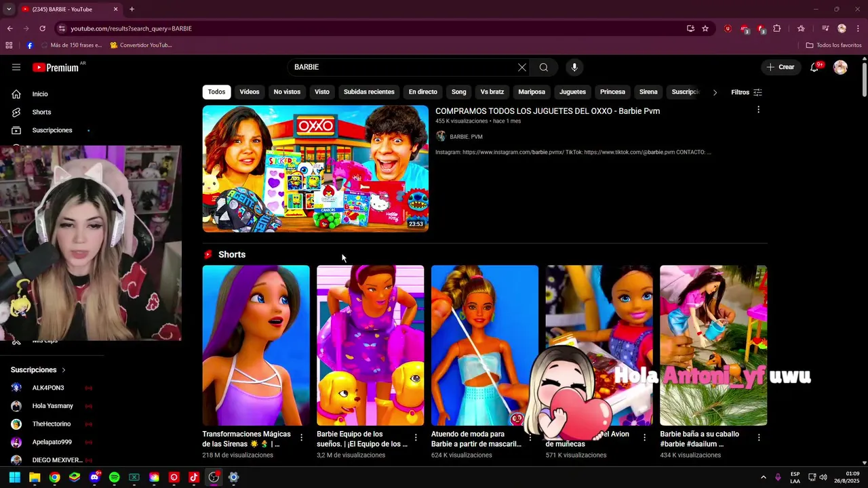The image size is (868, 488).
Task: Reload the page in Chrome
Action: [42, 28]
